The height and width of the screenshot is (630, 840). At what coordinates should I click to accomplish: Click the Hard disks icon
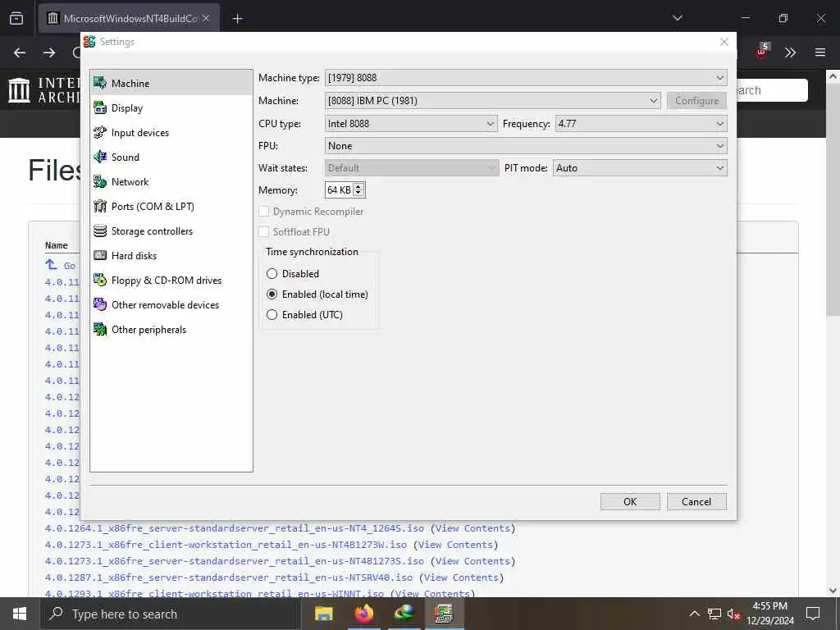tap(100, 256)
